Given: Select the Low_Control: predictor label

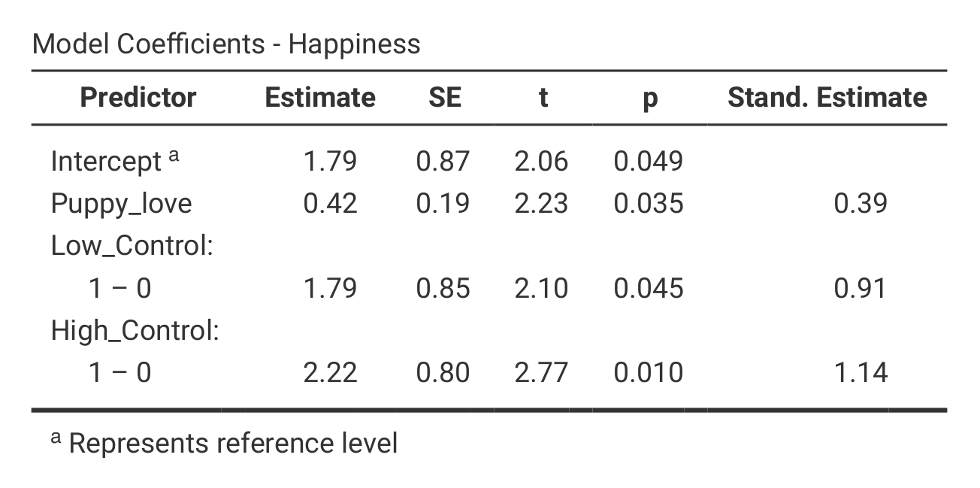Looking at the screenshot, I should pyautogui.click(x=132, y=246).
